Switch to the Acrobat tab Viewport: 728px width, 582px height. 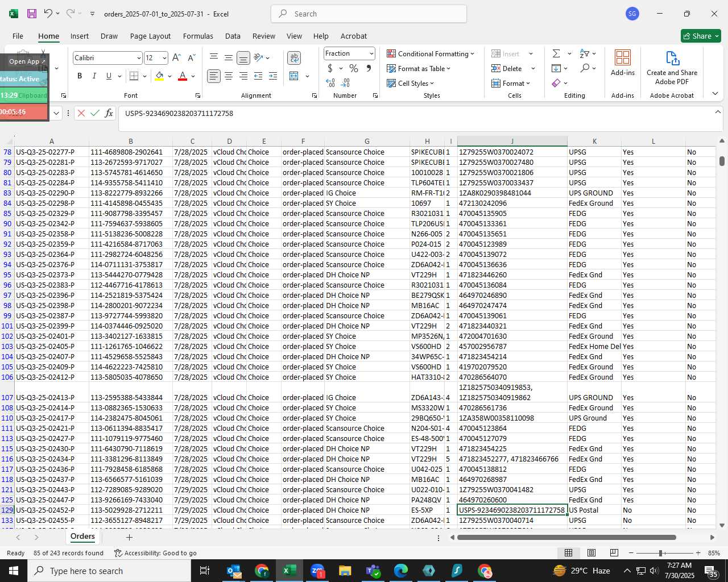(354, 36)
